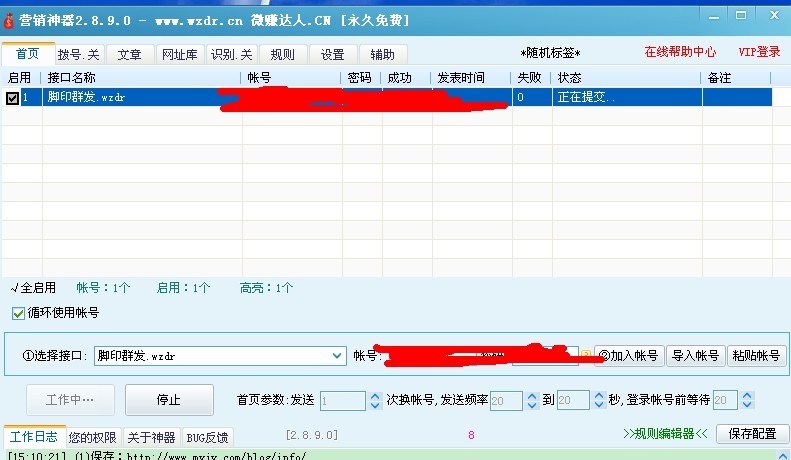Minimize the 营销神器 window
The image size is (791, 460).
tap(714, 17)
